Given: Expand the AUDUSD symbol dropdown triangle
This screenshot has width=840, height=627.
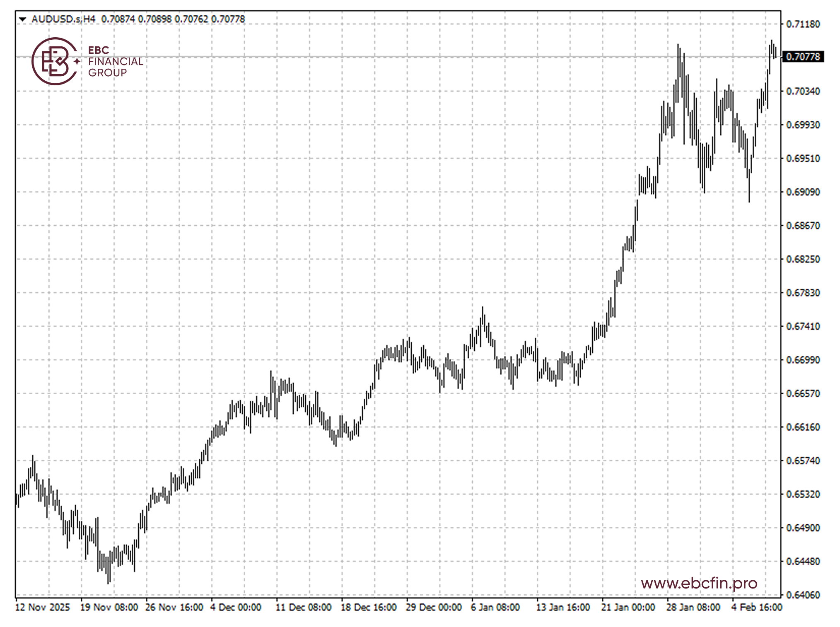Looking at the screenshot, I should 23,19.
